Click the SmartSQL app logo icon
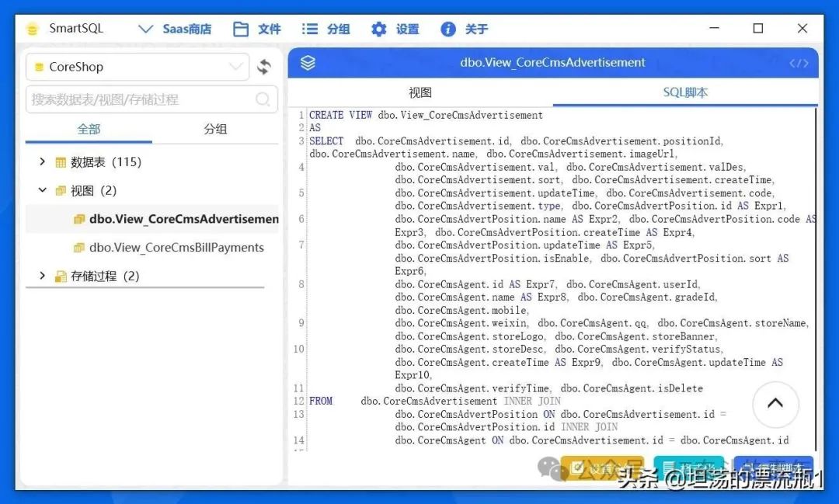 [x=32, y=29]
